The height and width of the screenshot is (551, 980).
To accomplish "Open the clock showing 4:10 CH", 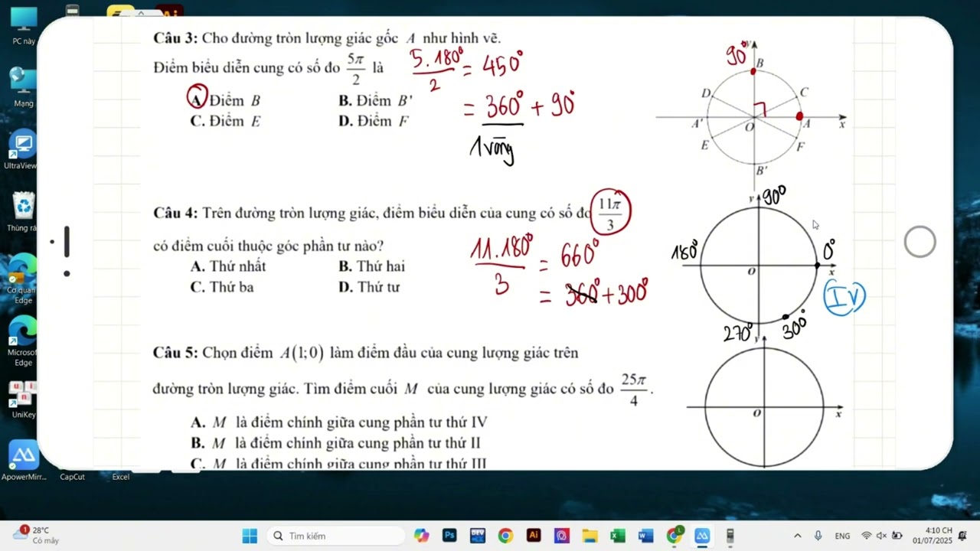I will (x=932, y=535).
